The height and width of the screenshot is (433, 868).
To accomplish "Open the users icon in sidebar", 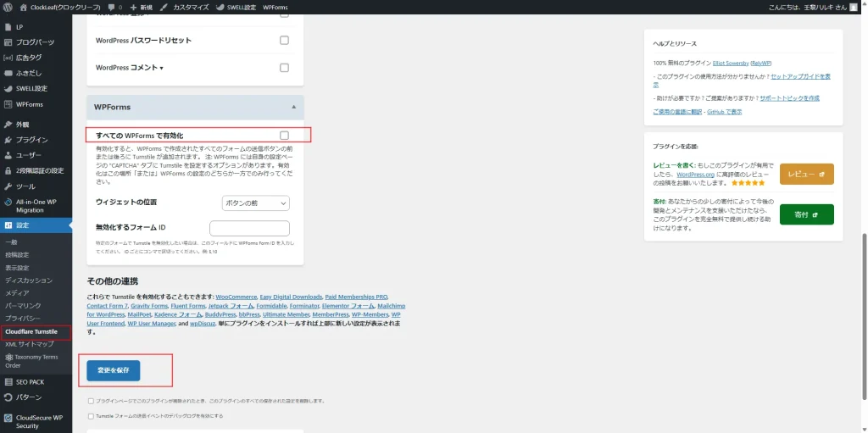I will point(8,155).
